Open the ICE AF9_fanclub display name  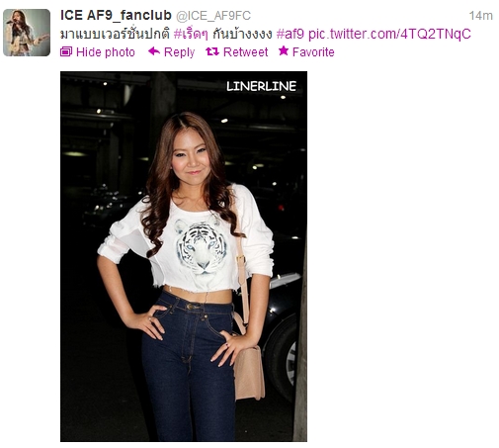pyautogui.click(x=116, y=15)
